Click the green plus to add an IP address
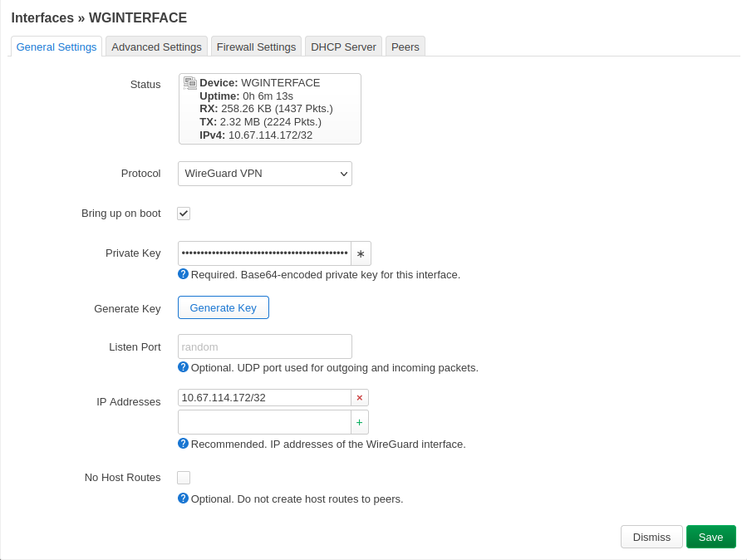747x560 pixels. coord(360,422)
